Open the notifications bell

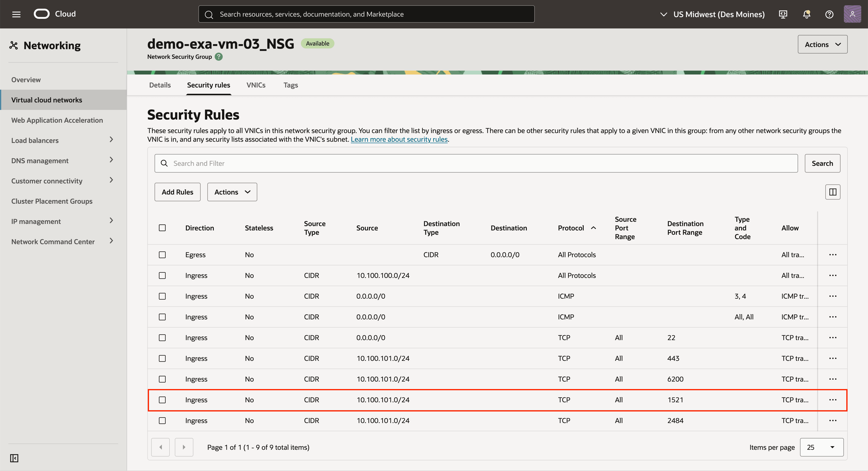point(807,14)
